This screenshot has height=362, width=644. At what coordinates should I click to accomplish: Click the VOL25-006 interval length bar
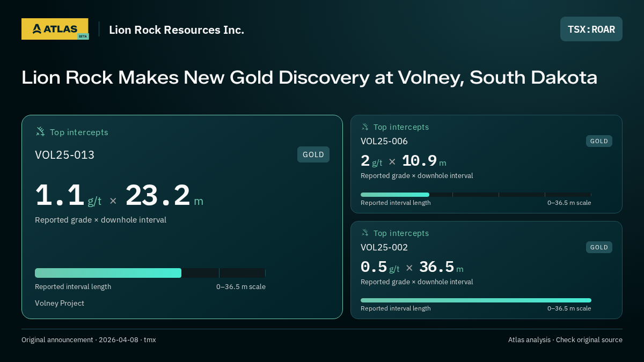tap(476, 195)
